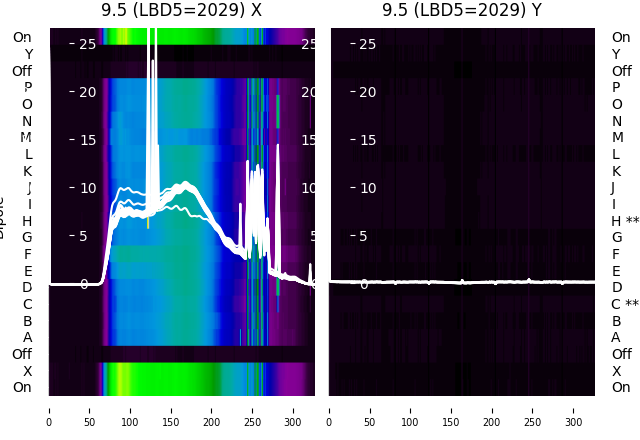
Task: Select the 'H **' dipole label on the right axis
Action: pos(625,221)
